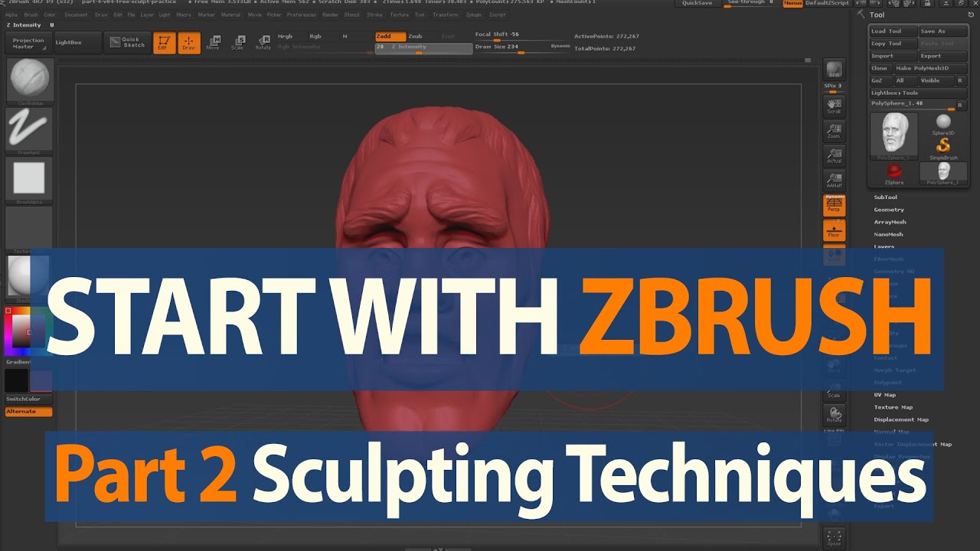Expand the SubTool section
This screenshot has height=551, width=980.
click(x=885, y=197)
